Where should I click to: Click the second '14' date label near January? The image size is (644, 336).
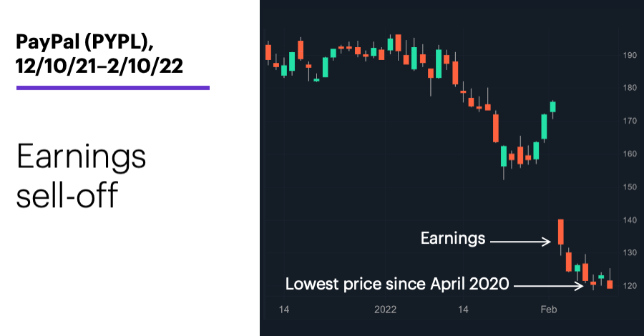click(463, 310)
